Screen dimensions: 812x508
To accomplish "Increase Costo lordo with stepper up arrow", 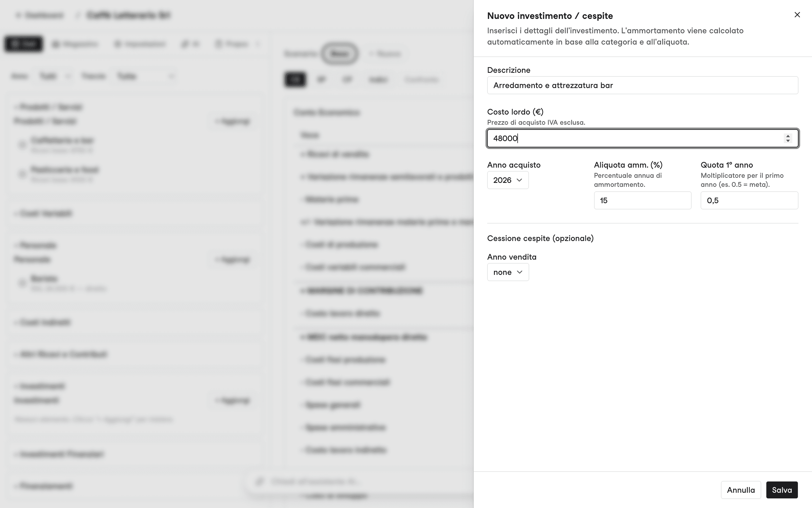I will click(x=788, y=136).
